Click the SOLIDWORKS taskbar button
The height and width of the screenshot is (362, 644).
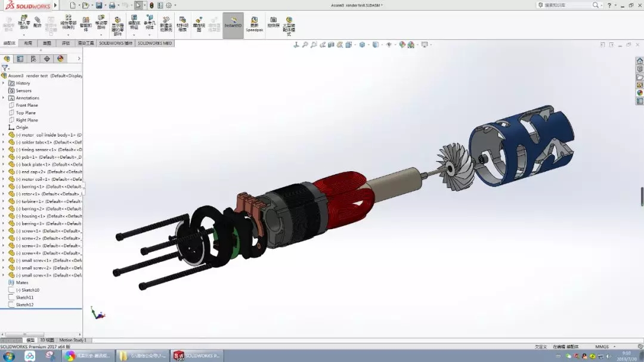197,356
